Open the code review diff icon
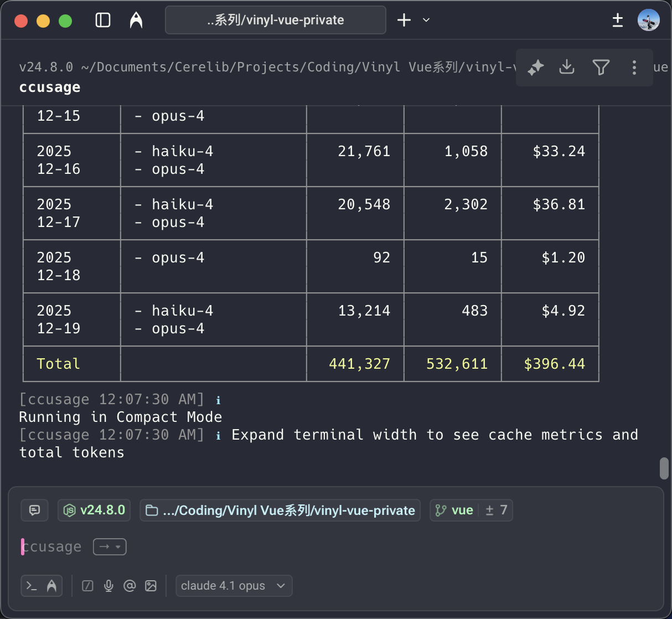Viewport: 672px width, 619px height. click(618, 20)
